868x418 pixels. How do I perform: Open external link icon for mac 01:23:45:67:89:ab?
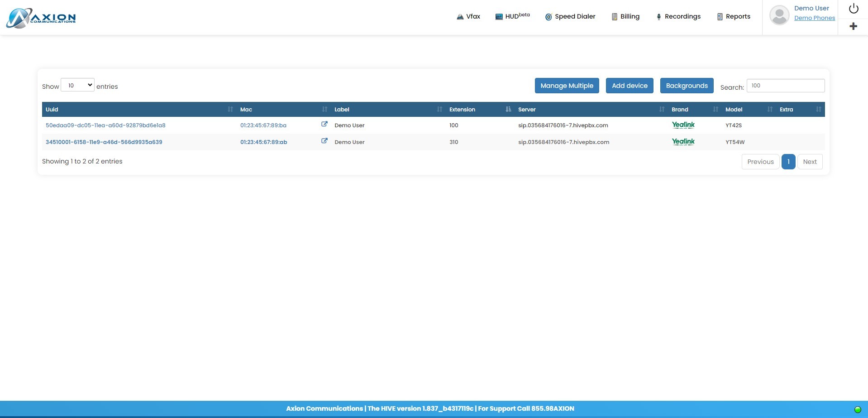(x=324, y=141)
